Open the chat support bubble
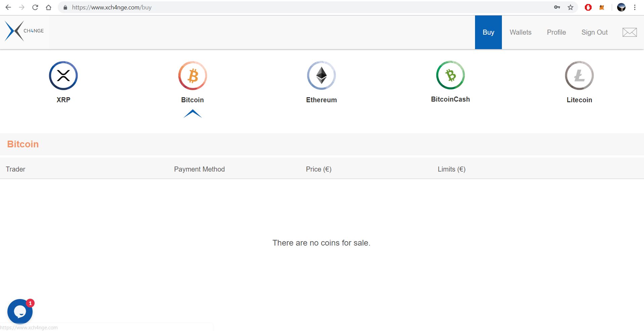The image size is (644, 331). [20, 311]
